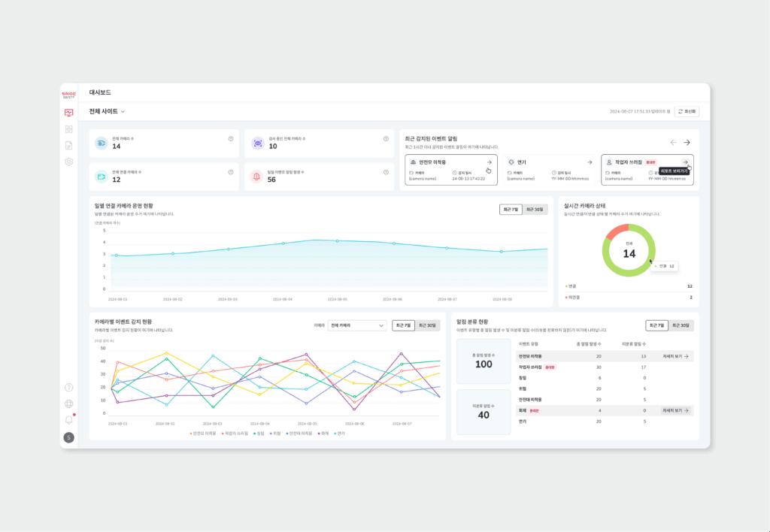Click the arrow on 연기 alert card
The image size is (770, 532).
click(590, 162)
